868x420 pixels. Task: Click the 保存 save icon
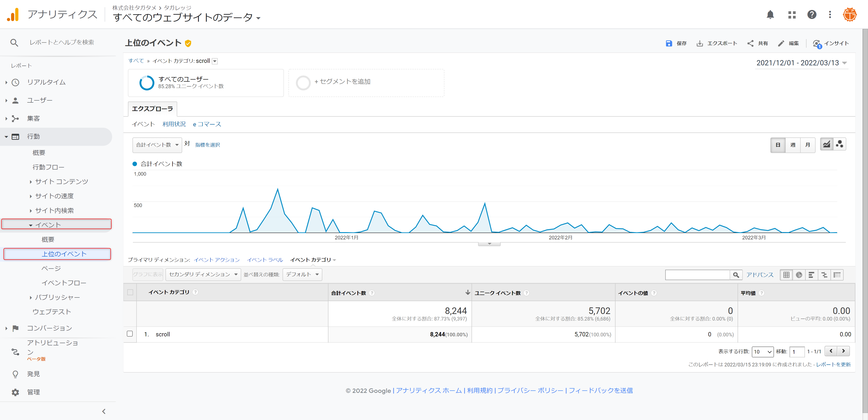click(x=669, y=43)
